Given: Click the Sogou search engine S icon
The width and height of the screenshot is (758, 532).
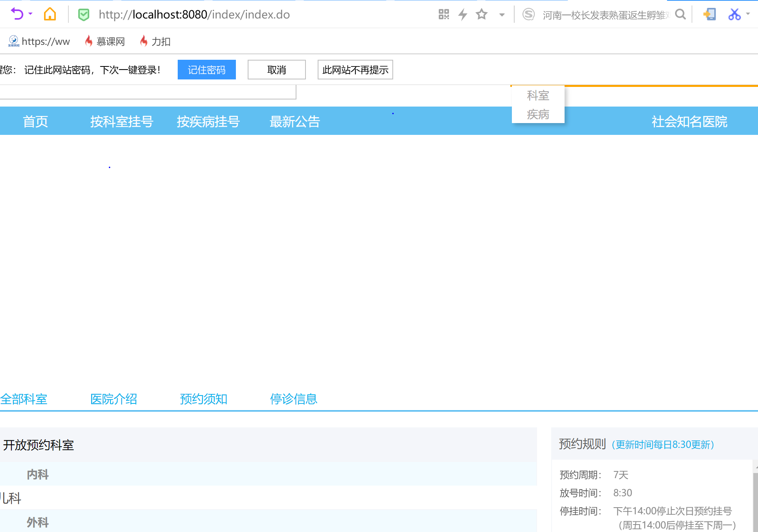Looking at the screenshot, I should (528, 15).
